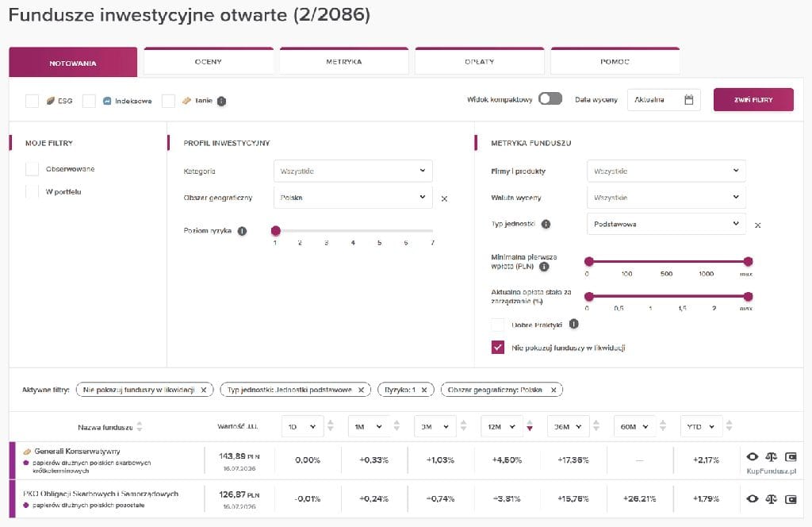Open the Kategoria dropdown

[x=353, y=171]
